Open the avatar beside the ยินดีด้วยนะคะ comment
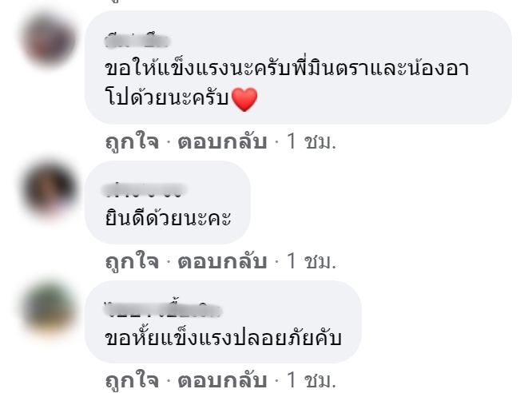Screen dimensions: 532x393 (x=50, y=189)
